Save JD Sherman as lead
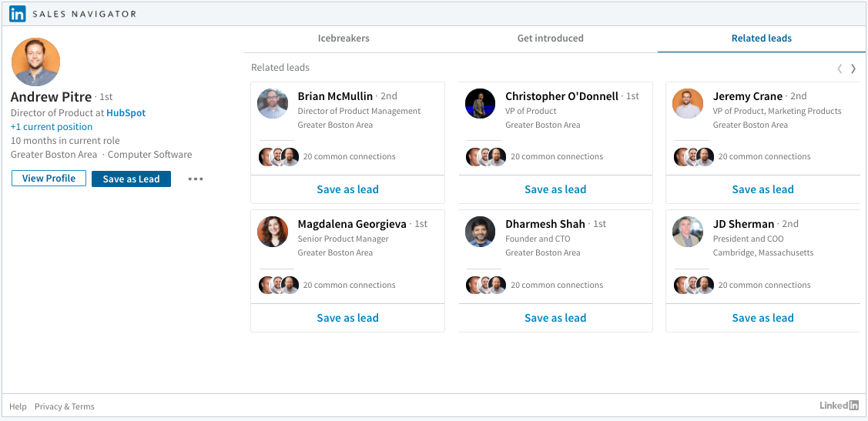 coord(762,318)
